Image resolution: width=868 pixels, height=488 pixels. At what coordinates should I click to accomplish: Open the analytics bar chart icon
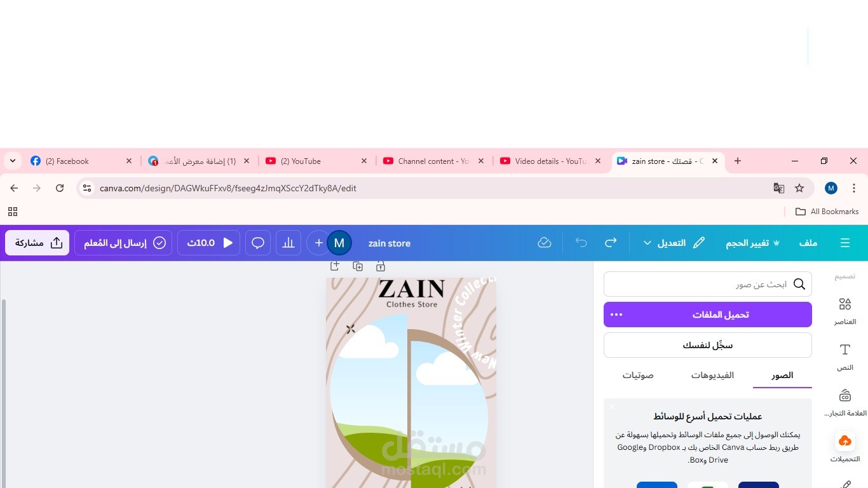(288, 243)
